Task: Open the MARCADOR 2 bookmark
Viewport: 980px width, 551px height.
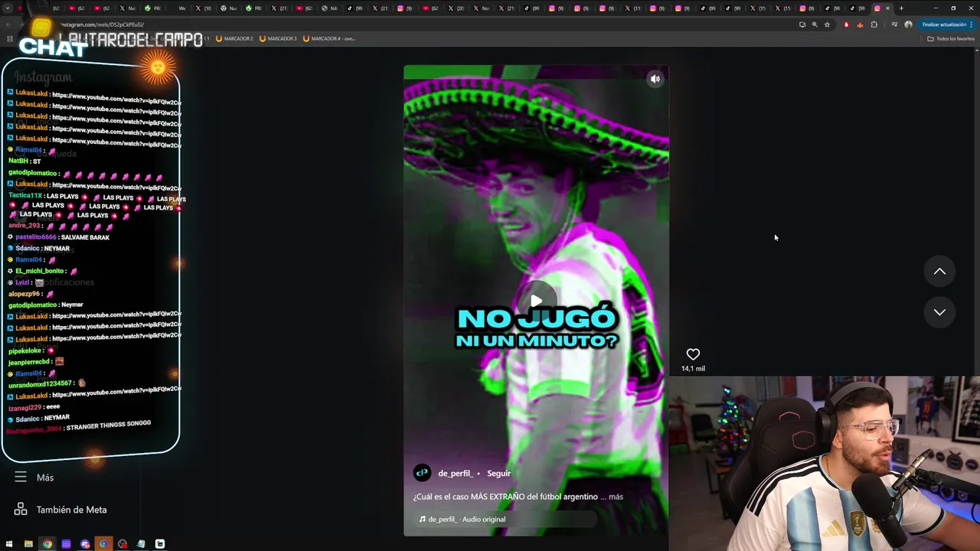Action: (x=235, y=38)
